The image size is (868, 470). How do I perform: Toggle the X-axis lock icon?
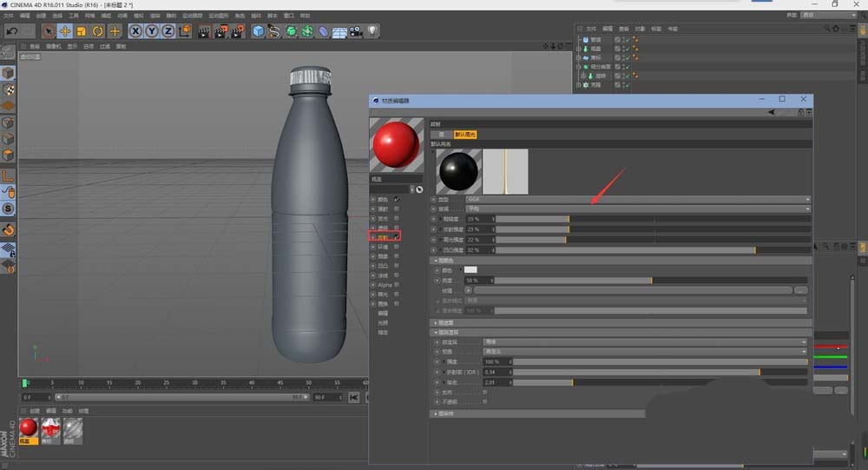(135, 31)
